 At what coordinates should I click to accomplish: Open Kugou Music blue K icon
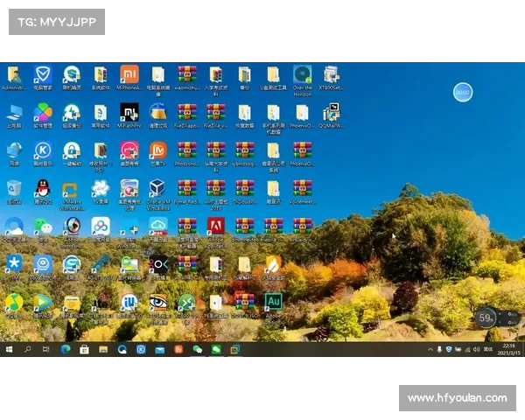click(x=43, y=150)
